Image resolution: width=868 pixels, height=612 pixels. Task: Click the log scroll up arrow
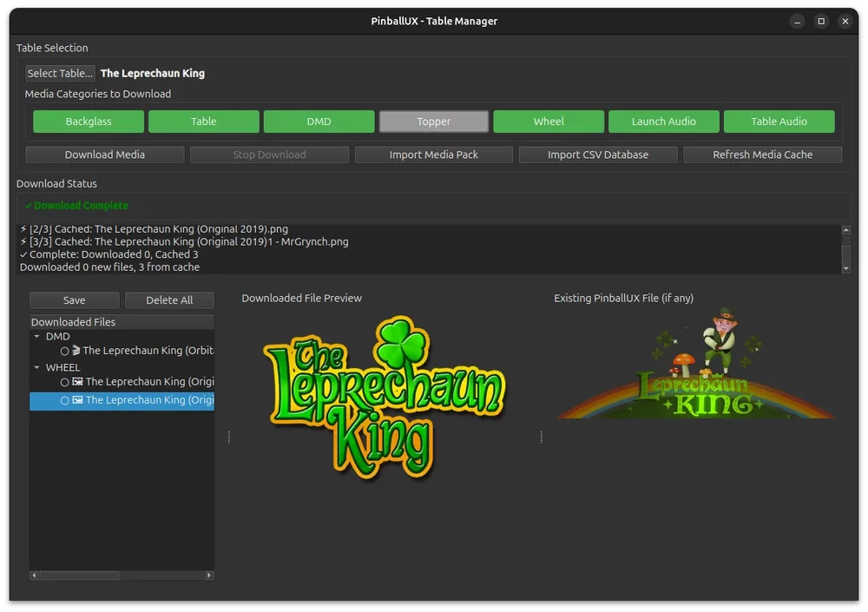point(845,230)
